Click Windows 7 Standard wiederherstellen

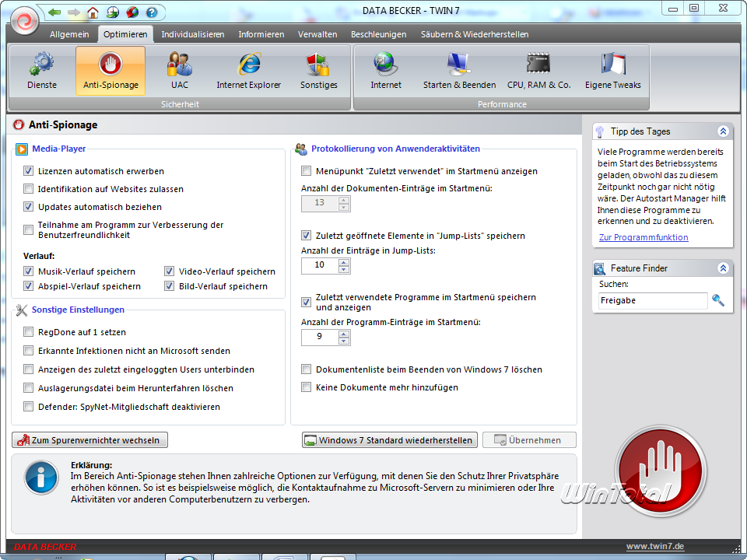390,440
